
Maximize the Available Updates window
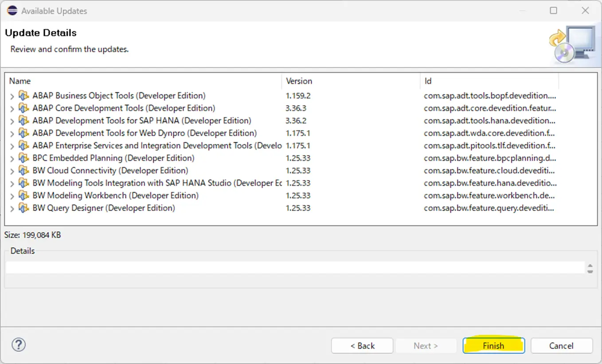[554, 11]
